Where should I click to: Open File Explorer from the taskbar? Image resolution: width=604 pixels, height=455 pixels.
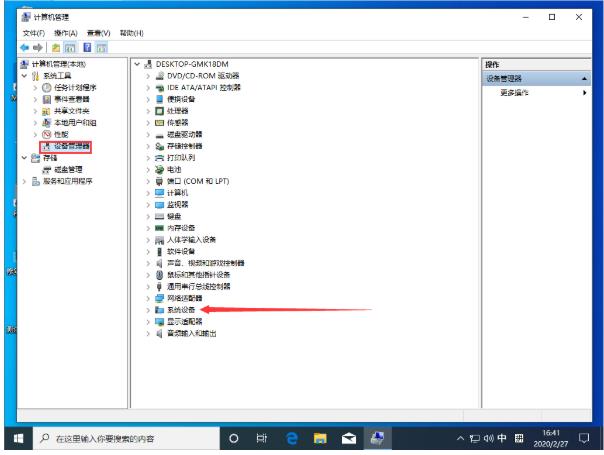click(320, 438)
